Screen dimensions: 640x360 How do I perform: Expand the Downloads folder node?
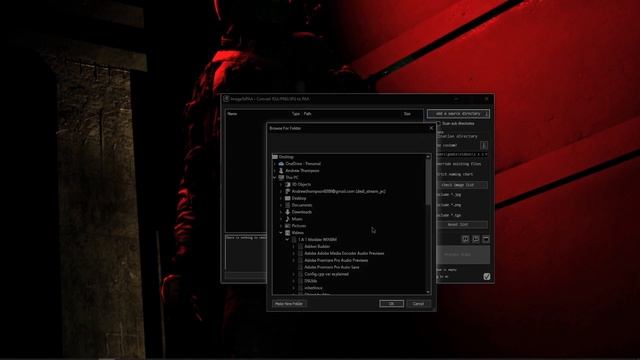point(281,212)
